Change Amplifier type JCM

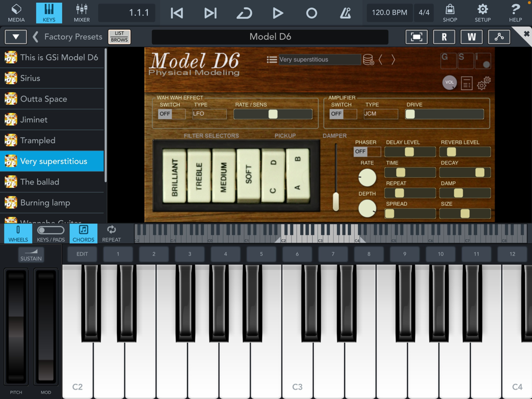[x=381, y=114]
